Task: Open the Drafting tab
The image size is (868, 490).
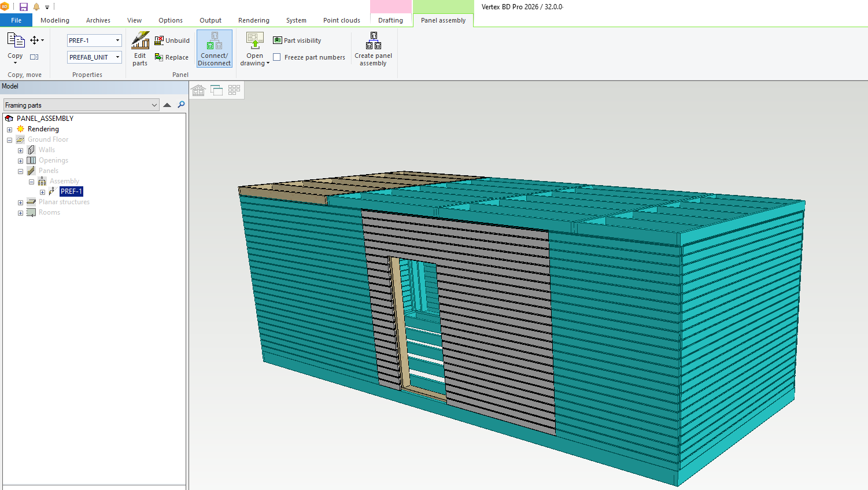Action: [x=390, y=20]
